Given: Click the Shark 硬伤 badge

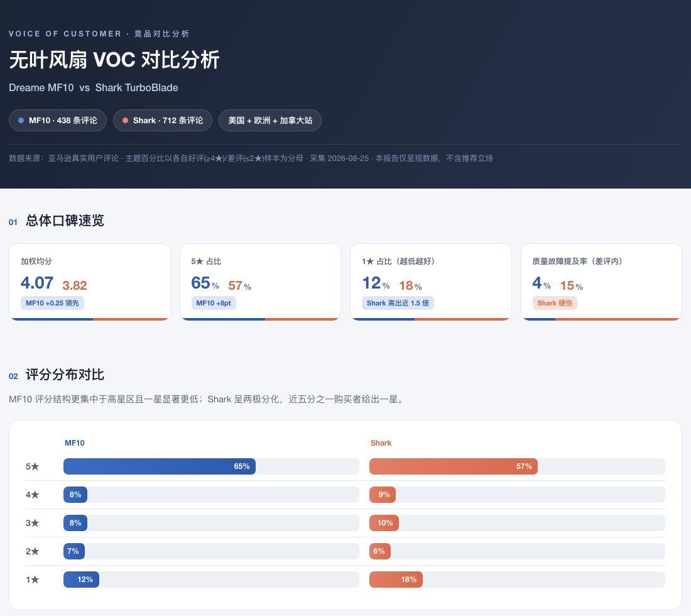Looking at the screenshot, I should click(x=555, y=303).
